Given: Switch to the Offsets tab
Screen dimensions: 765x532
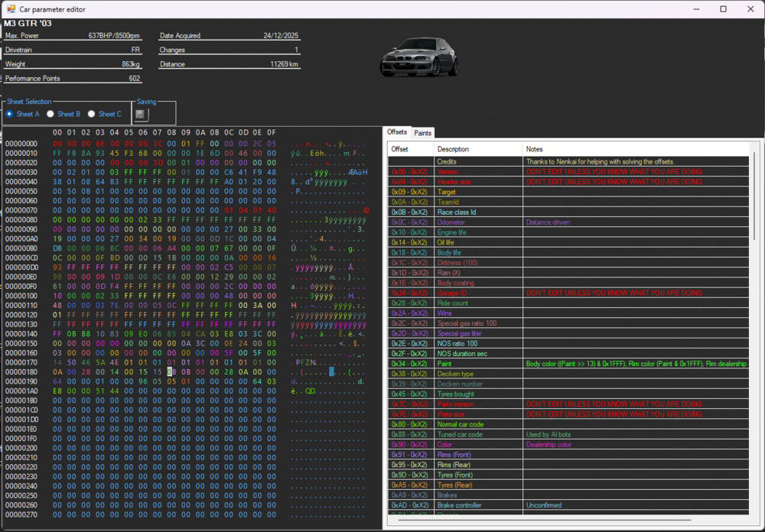Looking at the screenshot, I should 397,132.
